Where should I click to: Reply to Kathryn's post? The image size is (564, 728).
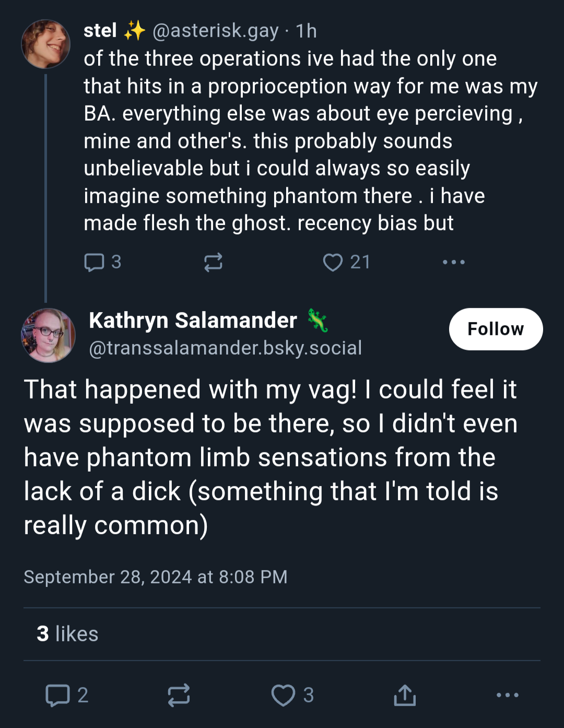click(67, 695)
